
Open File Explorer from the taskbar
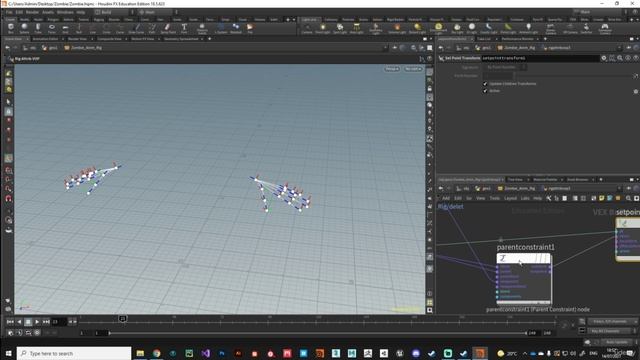[x=140, y=353]
